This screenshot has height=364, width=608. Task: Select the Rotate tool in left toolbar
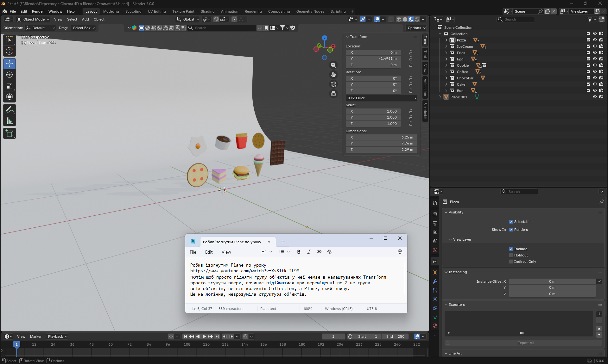pyautogui.click(x=9, y=75)
